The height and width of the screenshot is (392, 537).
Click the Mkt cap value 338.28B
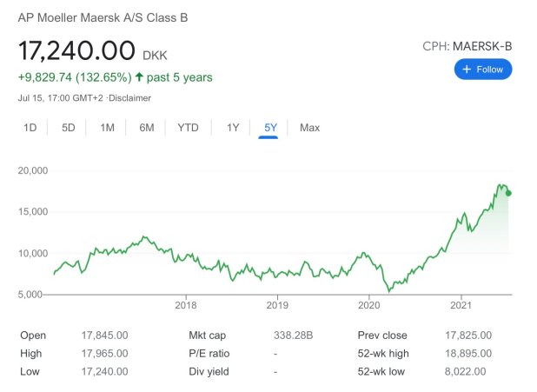click(293, 335)
